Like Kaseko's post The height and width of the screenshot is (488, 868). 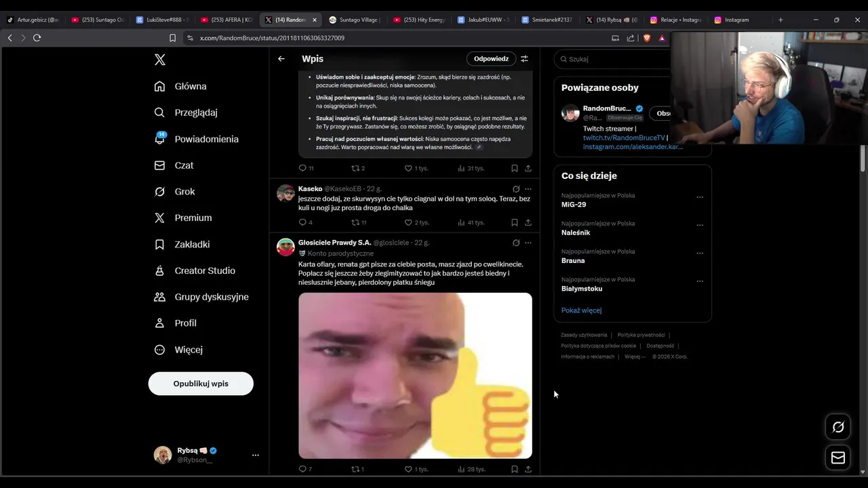[416, 222]
